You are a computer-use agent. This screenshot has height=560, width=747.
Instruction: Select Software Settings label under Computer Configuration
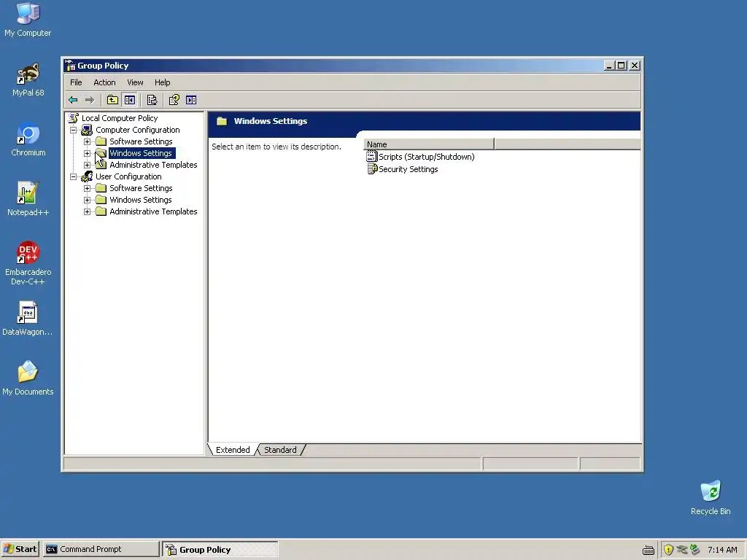[141, 141]
